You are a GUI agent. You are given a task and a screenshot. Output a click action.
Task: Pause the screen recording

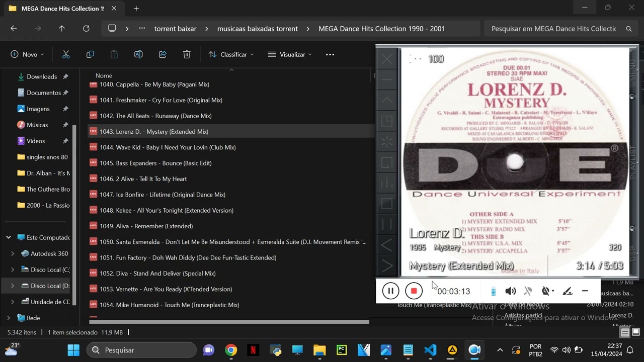[x=390, y=291]
